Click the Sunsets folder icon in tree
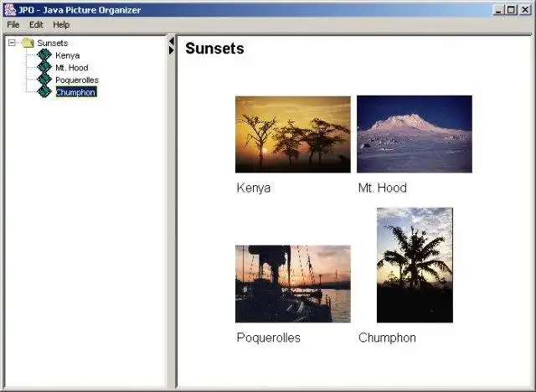Image resolution: width=536 pixels, height=392 pixels. (x=28, y=43)
